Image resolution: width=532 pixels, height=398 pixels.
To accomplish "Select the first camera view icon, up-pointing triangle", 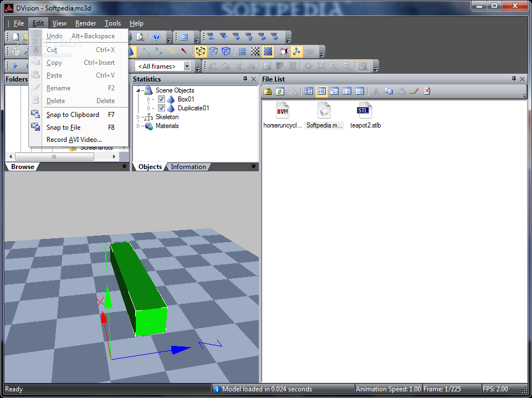I will click(x=211, y=36).
